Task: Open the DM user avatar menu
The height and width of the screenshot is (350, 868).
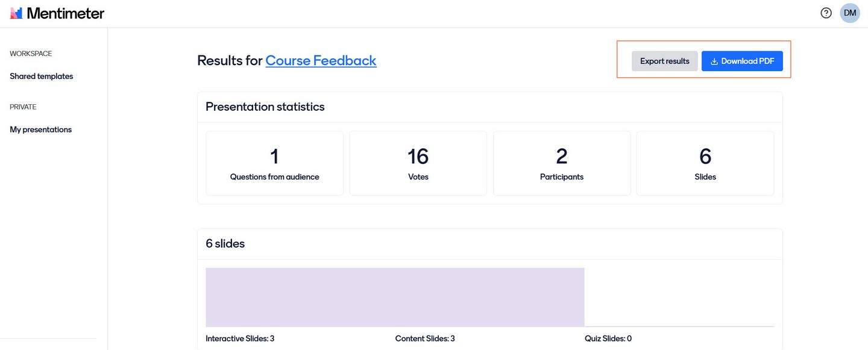Action: click(x=850, y=13)
